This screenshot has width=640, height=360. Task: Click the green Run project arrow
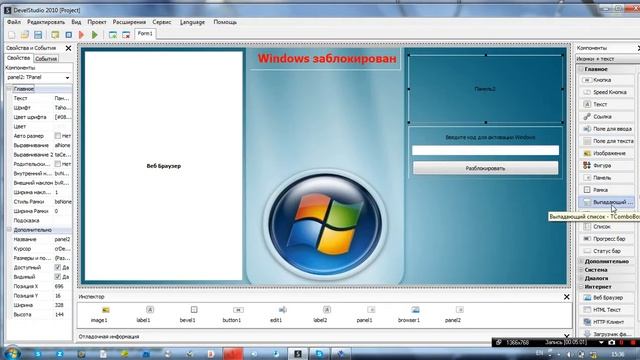(x=95, y=35)
